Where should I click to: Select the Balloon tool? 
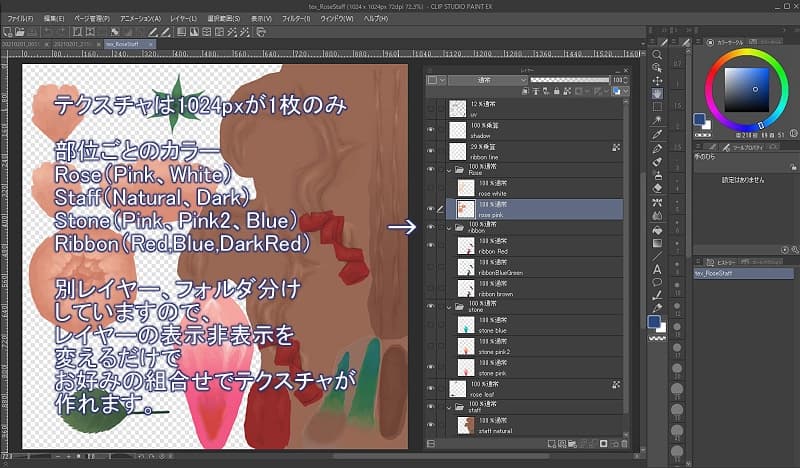pos(657,282)
